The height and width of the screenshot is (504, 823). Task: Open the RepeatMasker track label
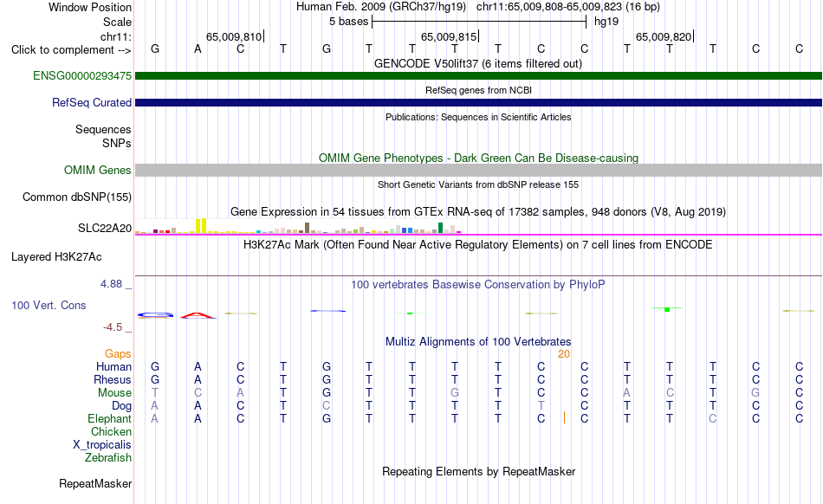[x=95, y=483]
